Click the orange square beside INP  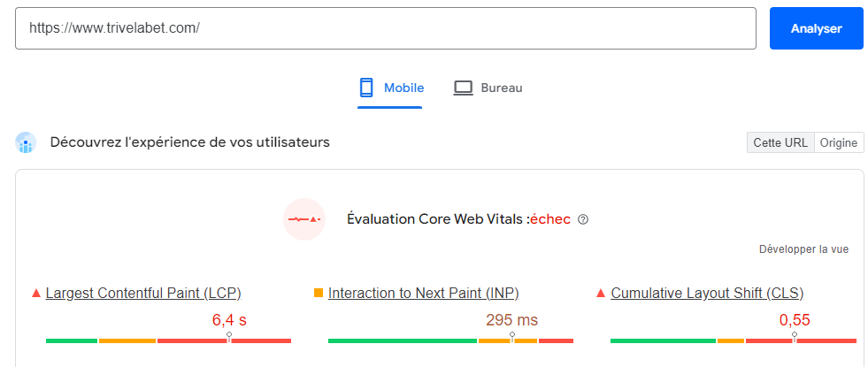[319, 293]
